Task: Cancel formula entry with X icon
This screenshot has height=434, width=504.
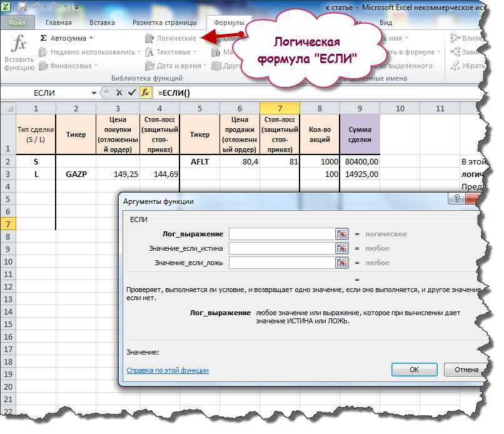Action: 119,93
